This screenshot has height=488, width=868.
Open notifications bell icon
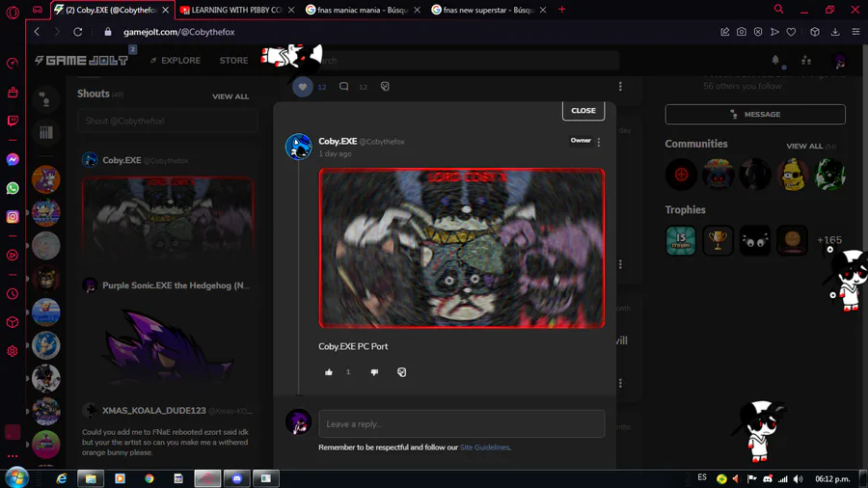click(x=775, y=60)
